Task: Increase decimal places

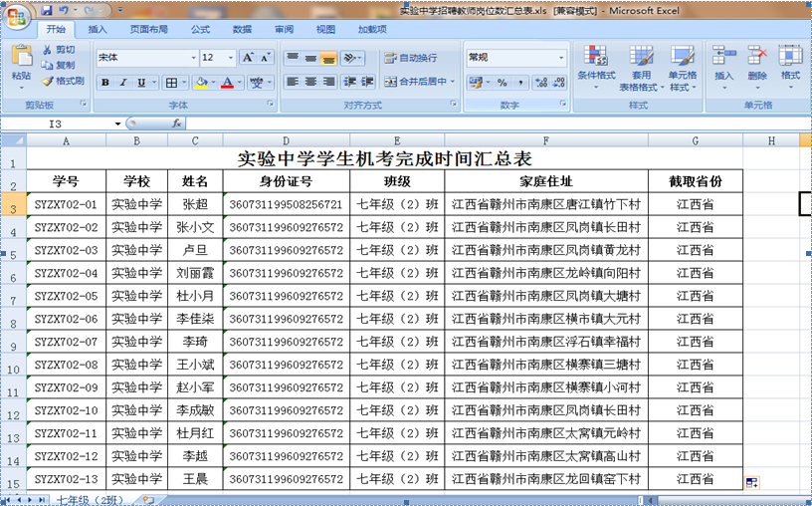Action: click(x=541, y=82)
